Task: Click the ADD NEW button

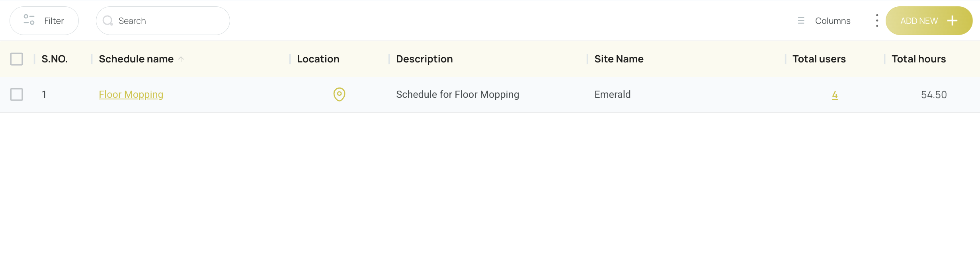Action: 929,21
